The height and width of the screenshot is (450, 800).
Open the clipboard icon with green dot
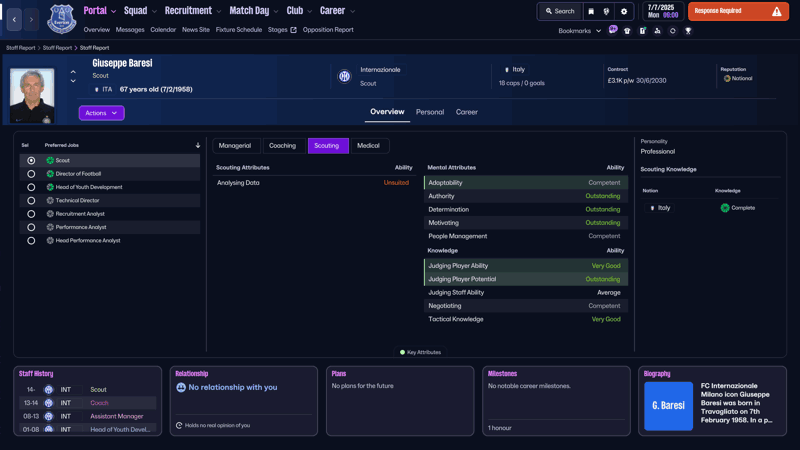(x=642, y=31)
